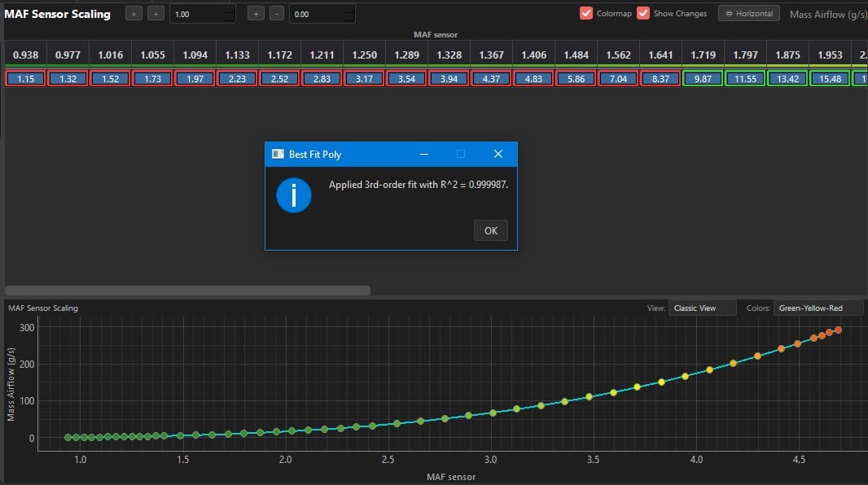
Task: Select the cell with value 1.97
Action: point(195,79)
